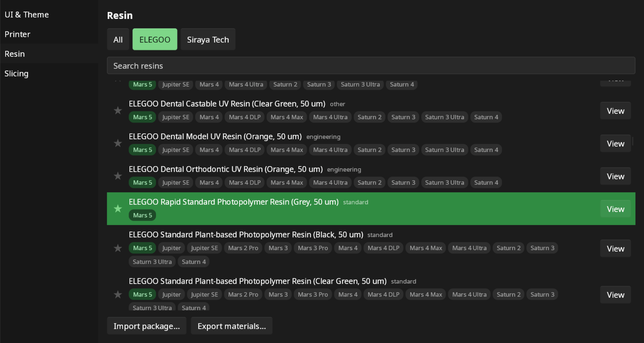The height and width of the screenshot is (343, 644).
Task: Click the Import package... button
Action: 147,326
